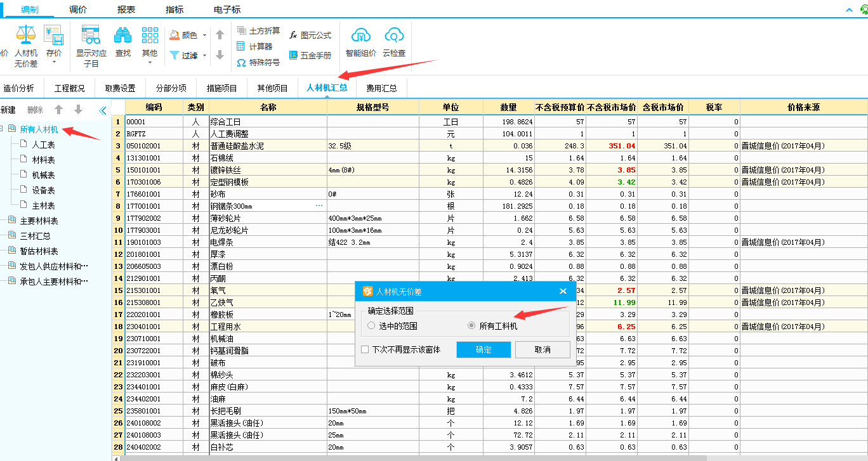This screenshot has width=868, height=461.
Task: Collapse the left panel with double chevron
Action: coord(103,110)
